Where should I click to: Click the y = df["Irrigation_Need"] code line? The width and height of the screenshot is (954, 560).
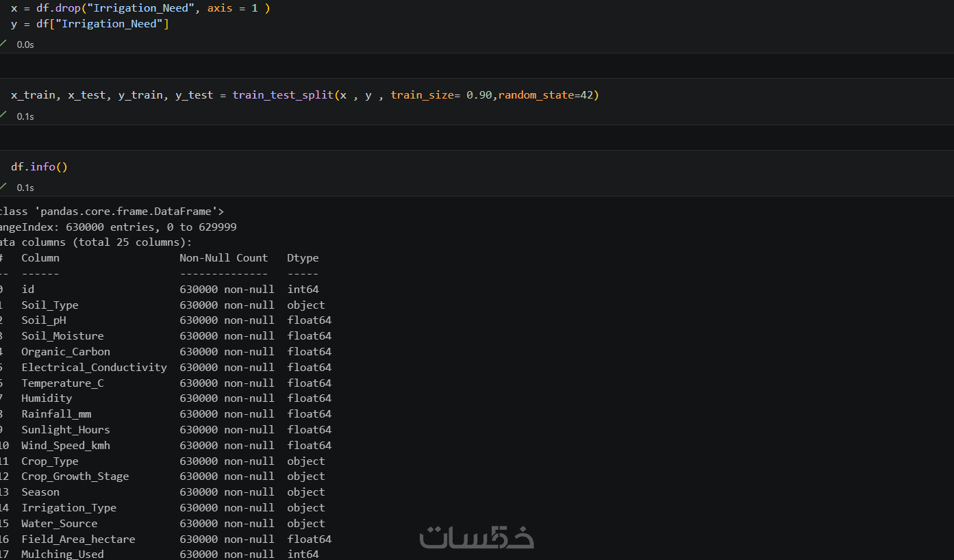point(90,24)
